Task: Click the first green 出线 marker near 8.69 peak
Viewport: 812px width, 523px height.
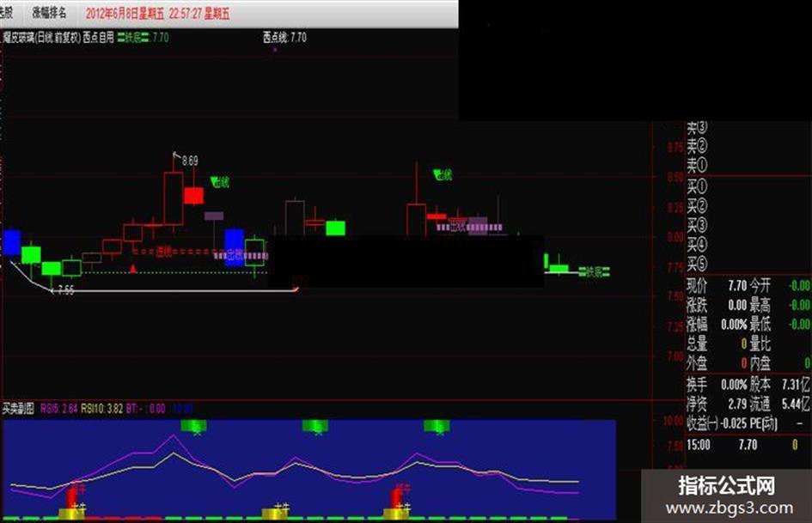Action: (x=220, y=182)
